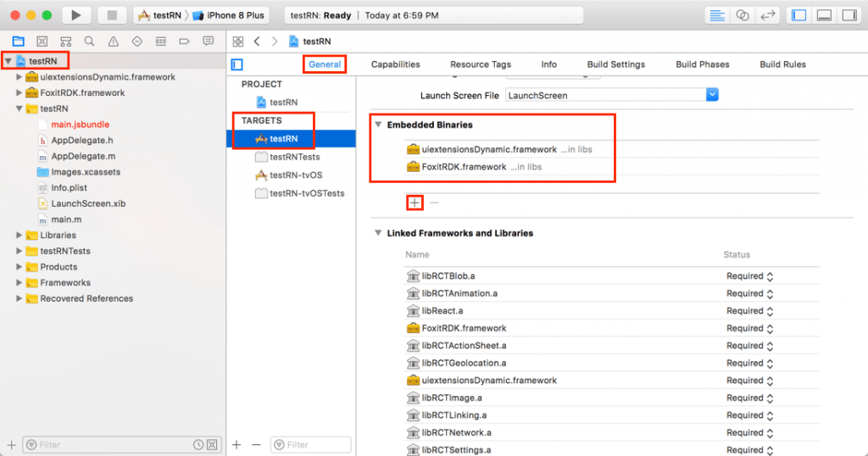Open the Test navigator diamond icon
The image size is (868, 456).
tap(136, 42)
